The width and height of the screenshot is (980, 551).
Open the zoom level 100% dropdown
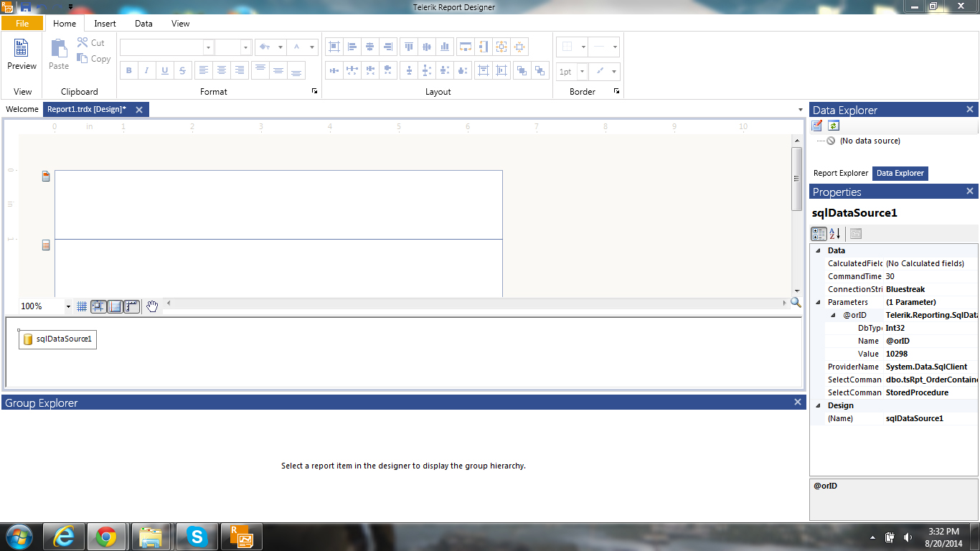point(69,306)
